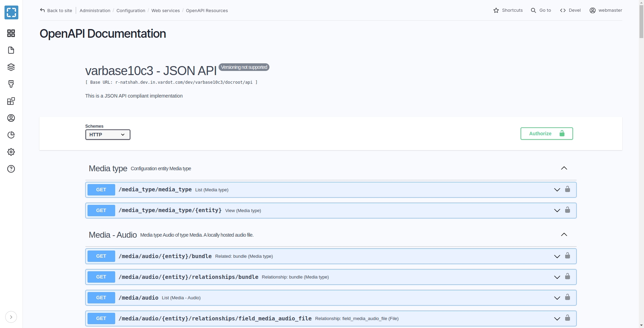The height and width of the screenshot is (328, 644).
Task: Collapse the Media - Audio section
Action: 564,235
